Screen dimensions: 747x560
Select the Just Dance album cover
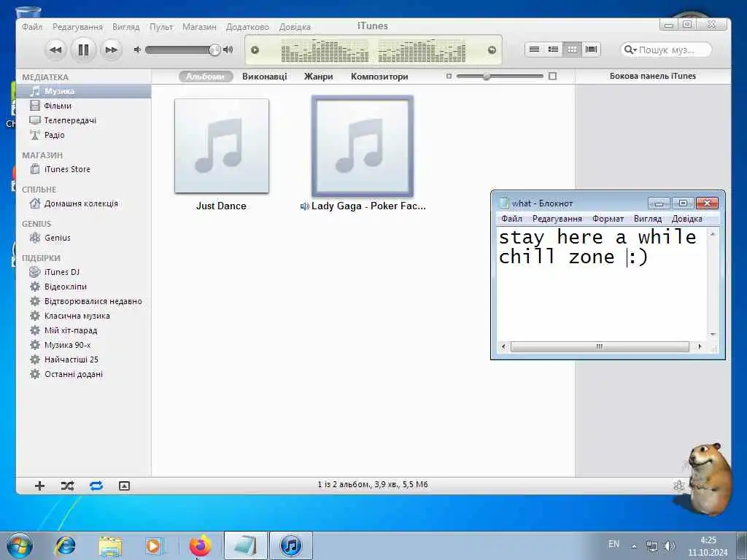point(222,146)
